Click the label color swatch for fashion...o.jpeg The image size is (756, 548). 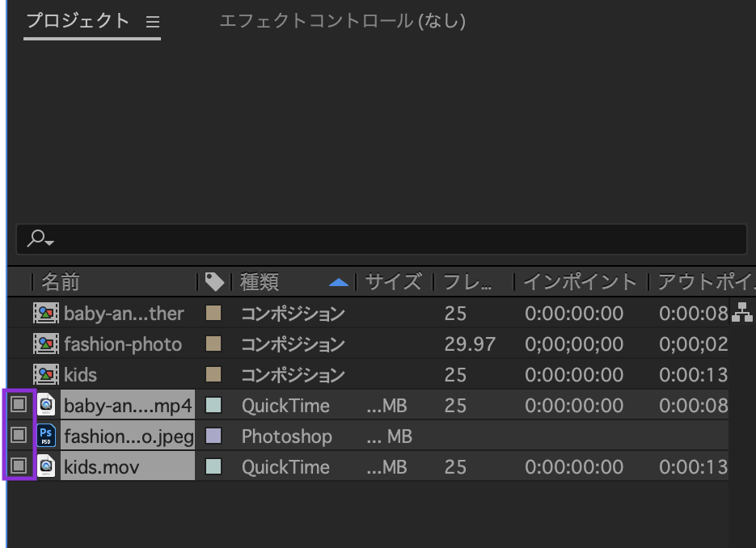coord(213,436)
